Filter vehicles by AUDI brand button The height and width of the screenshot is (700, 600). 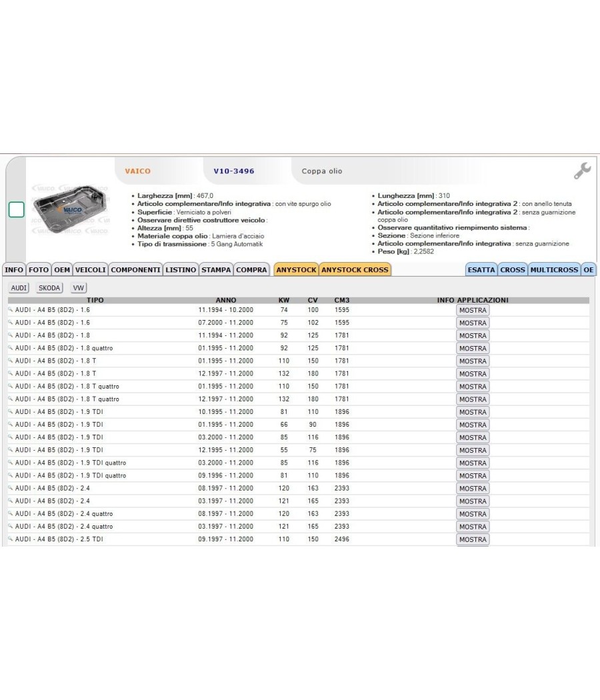pyautogui.click(x=19, y=288)
